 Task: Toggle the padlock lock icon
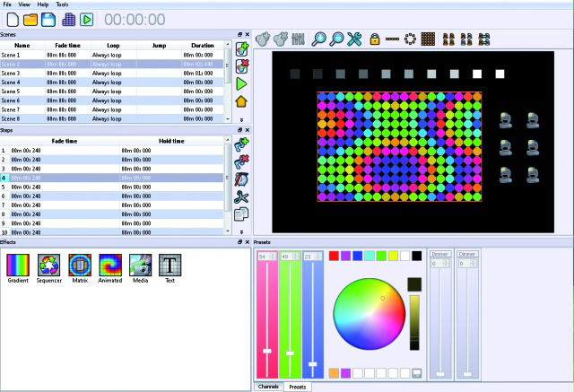[x=375, y=39]
